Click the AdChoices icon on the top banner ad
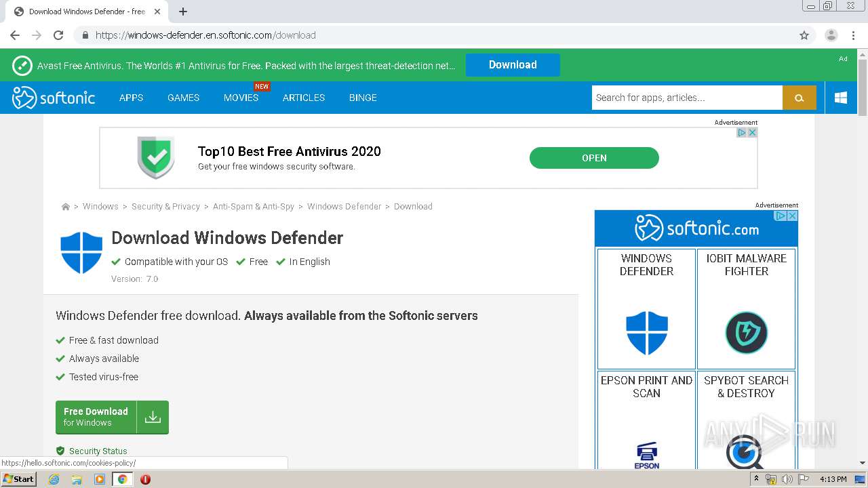The width and height of the screenshot is (868, 488). [x=742, y=133]
